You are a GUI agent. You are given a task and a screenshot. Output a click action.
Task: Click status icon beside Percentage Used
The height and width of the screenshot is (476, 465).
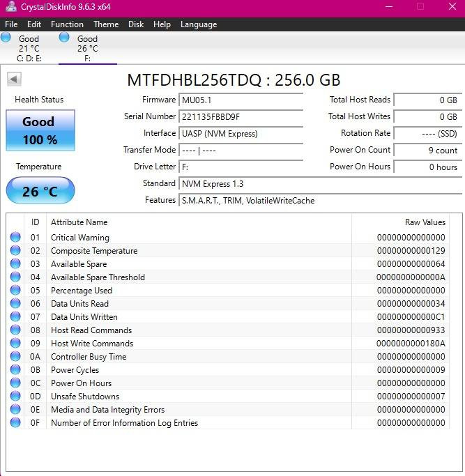tap(15, 291)
